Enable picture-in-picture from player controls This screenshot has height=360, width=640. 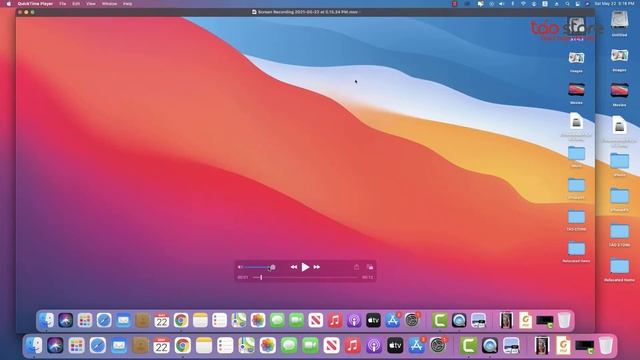point(370,267)
